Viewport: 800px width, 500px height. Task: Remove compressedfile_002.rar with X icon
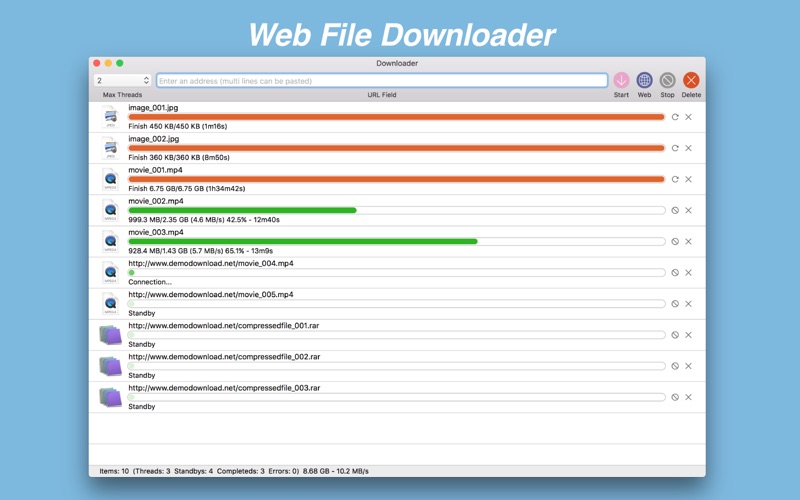pos(688,366)
